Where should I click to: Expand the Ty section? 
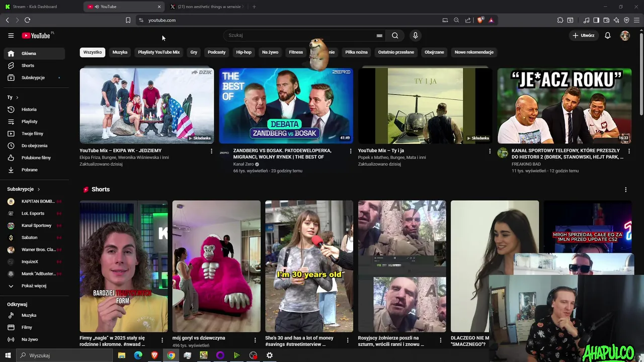13,97
